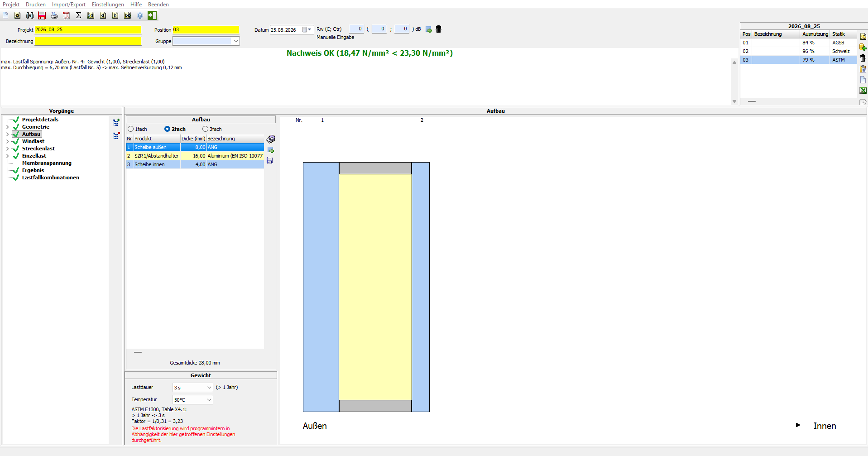The width and height of the screenshot is (868, 456).
Task: Jump to last position with fast-forward icon
Action: coord(128,15)
